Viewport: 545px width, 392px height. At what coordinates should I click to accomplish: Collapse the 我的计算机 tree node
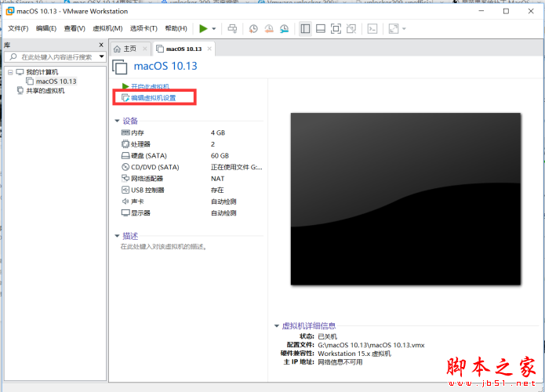(10, 72)
